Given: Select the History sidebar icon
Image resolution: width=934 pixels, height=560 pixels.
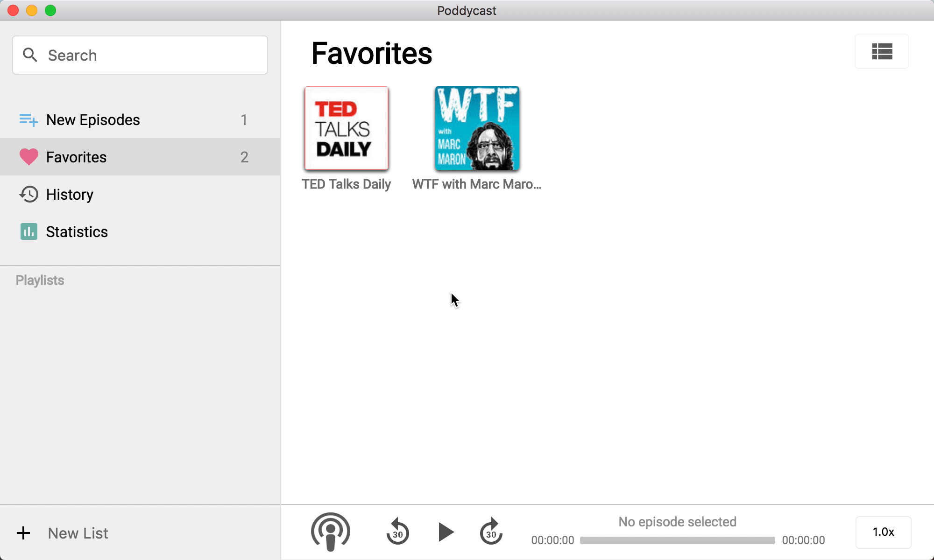Looking at the screenshot, I should point(28,194).
